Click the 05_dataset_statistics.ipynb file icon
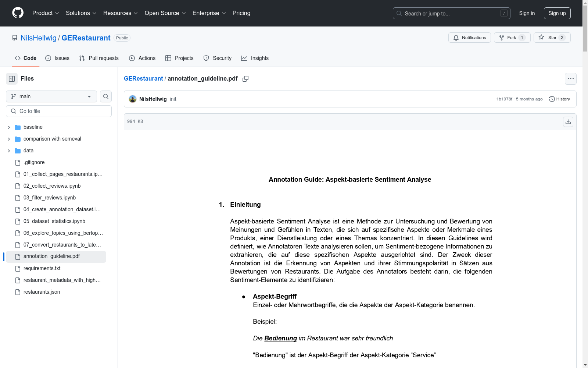This screenshot has width=588, height=368. coord(18,222)
